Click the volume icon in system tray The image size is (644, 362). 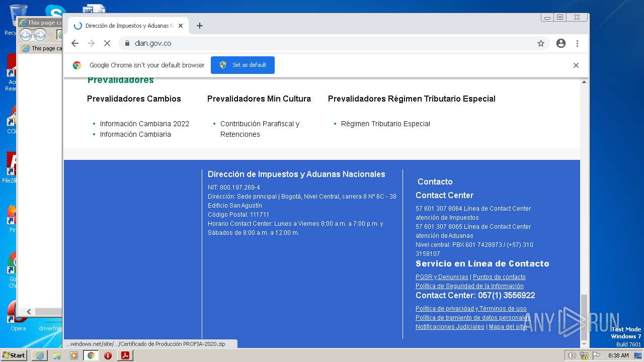572,355
